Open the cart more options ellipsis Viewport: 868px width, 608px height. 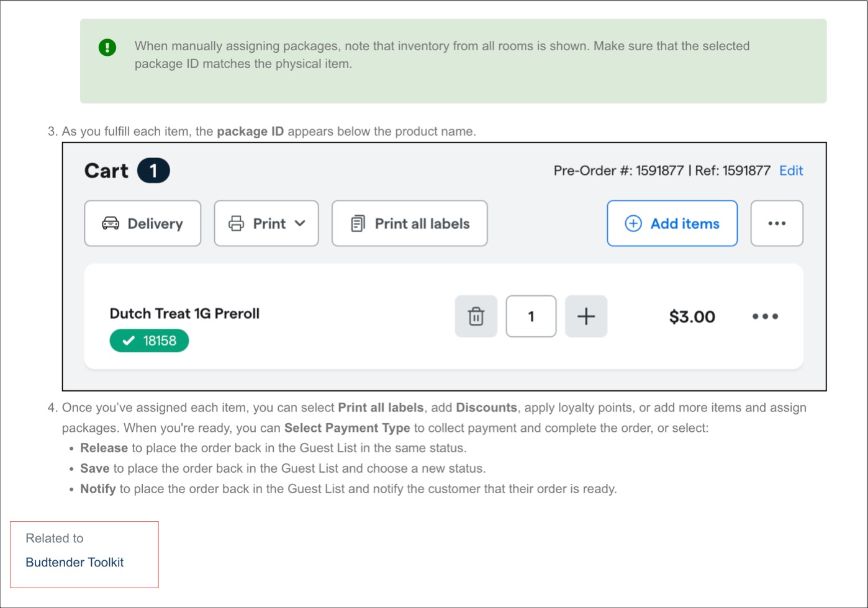click(x=777, y=223)
